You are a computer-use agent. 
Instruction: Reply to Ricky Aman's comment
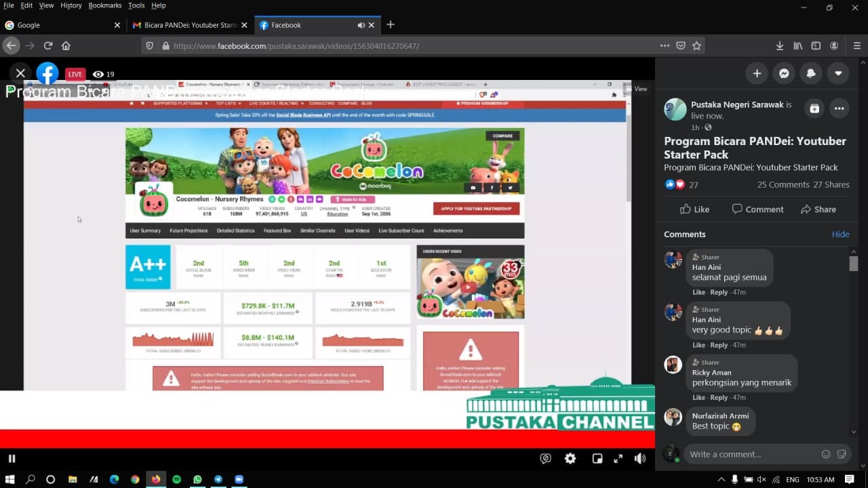[x=719, y=397]
